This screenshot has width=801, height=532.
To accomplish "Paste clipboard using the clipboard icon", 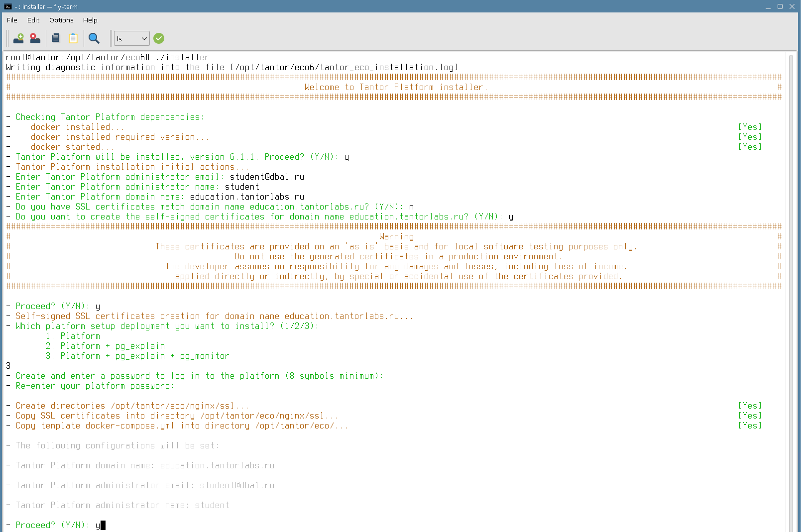I will pos(73,38).
